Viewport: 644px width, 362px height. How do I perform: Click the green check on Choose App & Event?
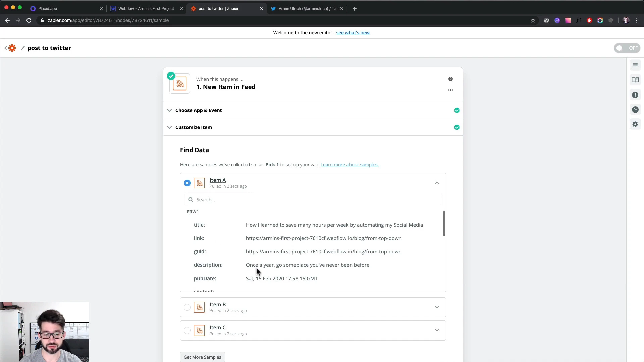457,110
